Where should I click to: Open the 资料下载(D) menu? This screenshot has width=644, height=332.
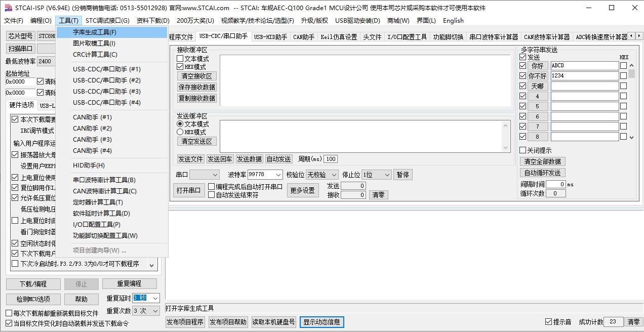pyautogui.click(x=153, y=21)
